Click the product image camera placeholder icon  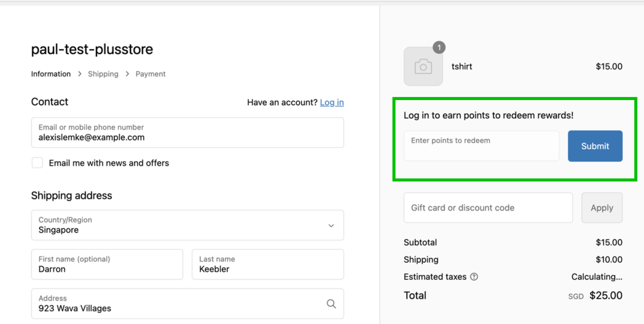[x=423, y=66]
